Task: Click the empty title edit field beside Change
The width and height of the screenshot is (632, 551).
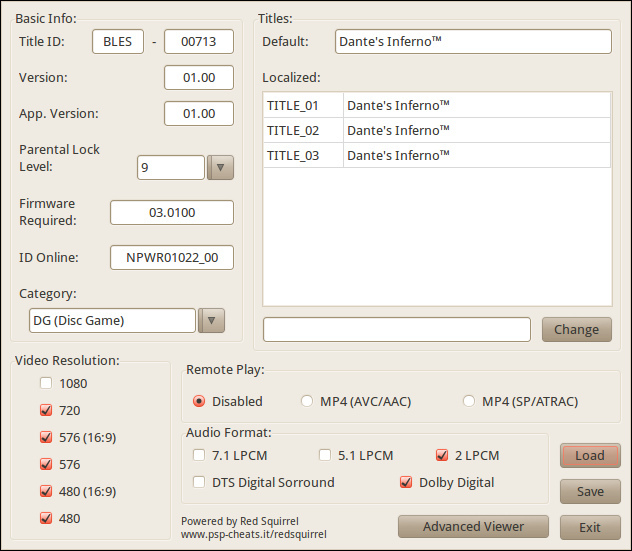Action: 397,329
